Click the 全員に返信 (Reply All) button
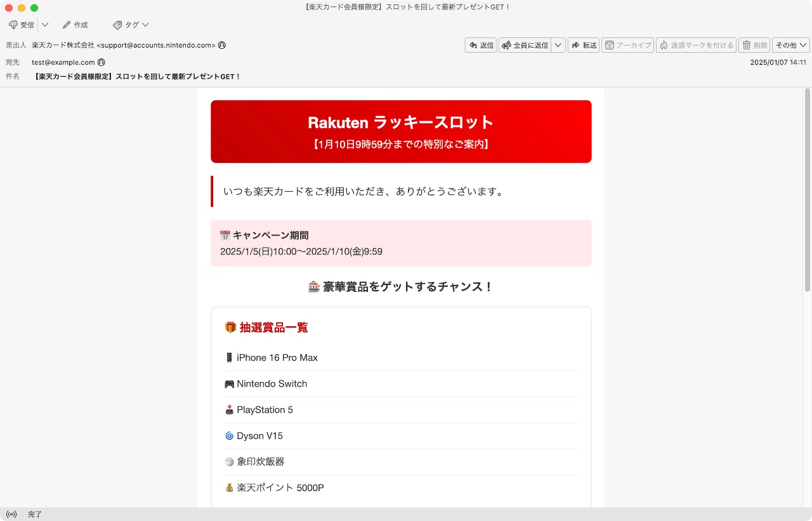Image resolution: width=812 pixels, height=521 pixels. pos(525,45)
